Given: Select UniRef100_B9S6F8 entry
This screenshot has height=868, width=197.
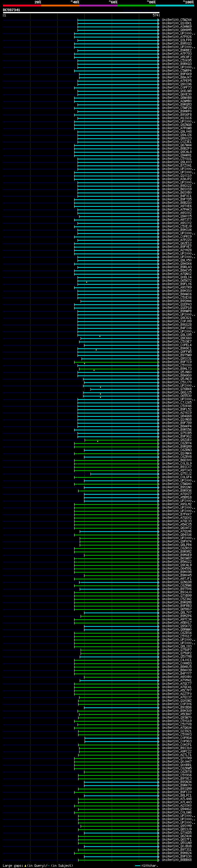Looking at the screenshot, I should pos(176,115).
